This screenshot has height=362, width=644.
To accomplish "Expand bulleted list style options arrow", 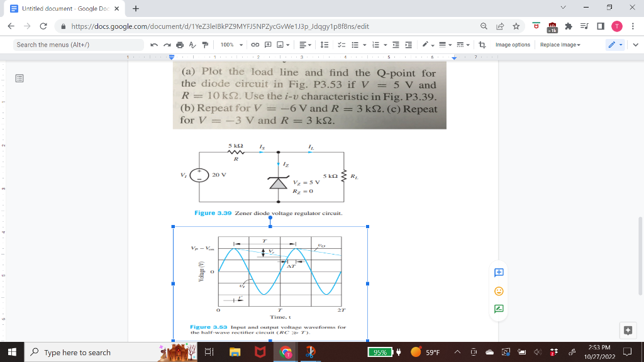I will tap(364, 45).
